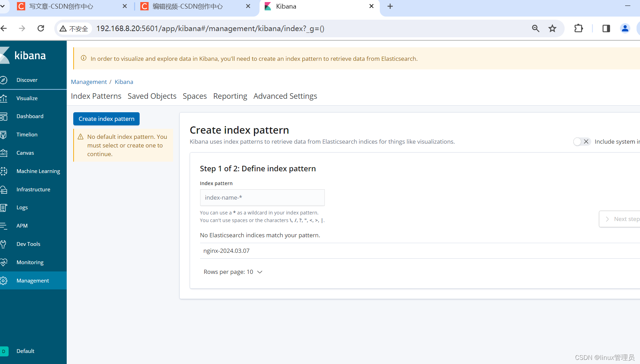Open the Logs icon in sidebar
The image size is (640, 364).
pyautogui.click(x=3, y=208)
